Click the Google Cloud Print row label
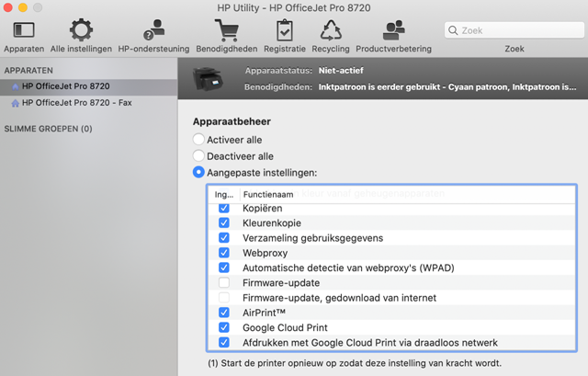 point(285,327)
